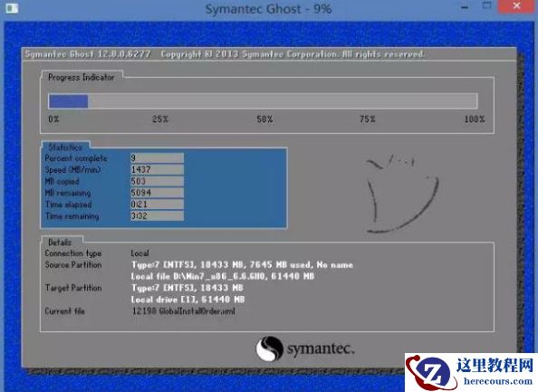Minimize the Symantec Ghost window
538x392 pixels.
click(465, 7)
